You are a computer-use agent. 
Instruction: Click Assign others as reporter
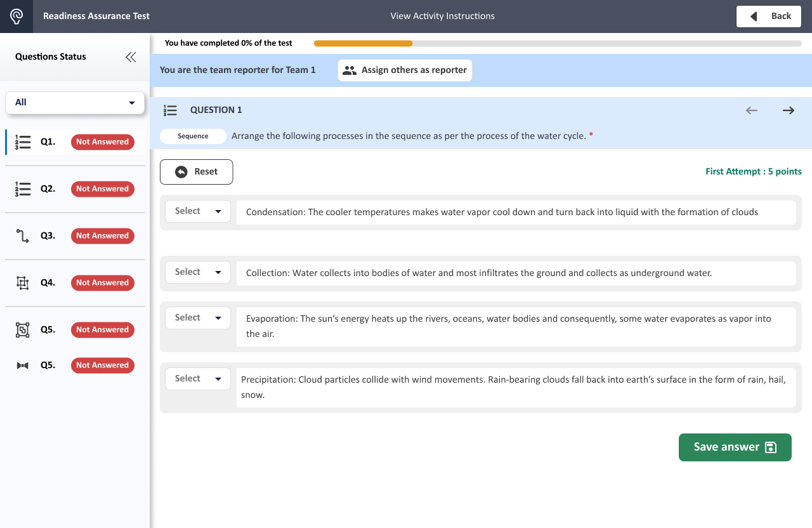[x=405, y=70]
